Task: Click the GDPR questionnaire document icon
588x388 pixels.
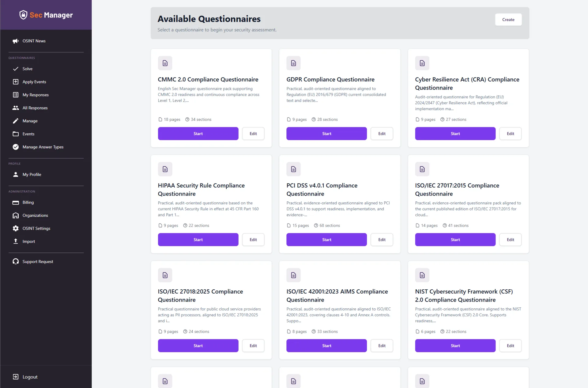Action: coord(293,63)
